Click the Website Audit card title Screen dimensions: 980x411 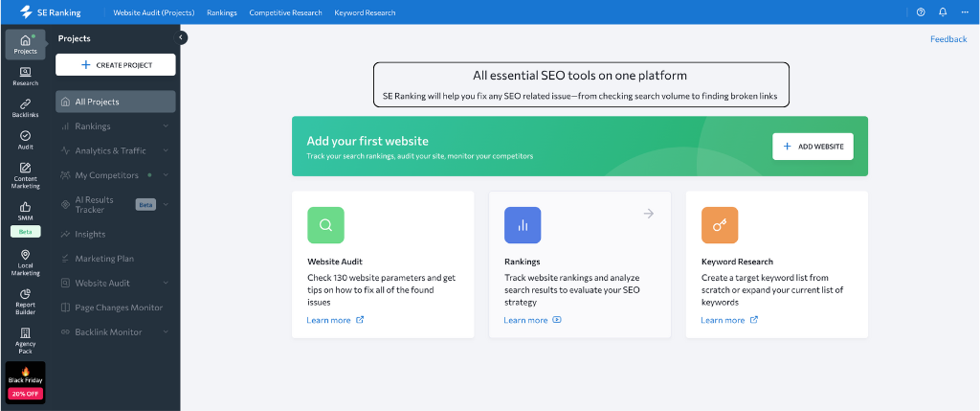(x=335, y=262)
